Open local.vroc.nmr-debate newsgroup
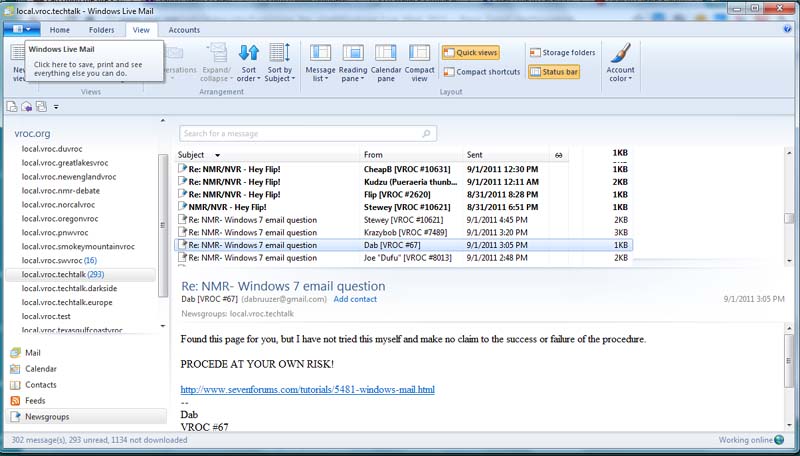Viewport: 800px width, 456px height. [x=61, y=191]
